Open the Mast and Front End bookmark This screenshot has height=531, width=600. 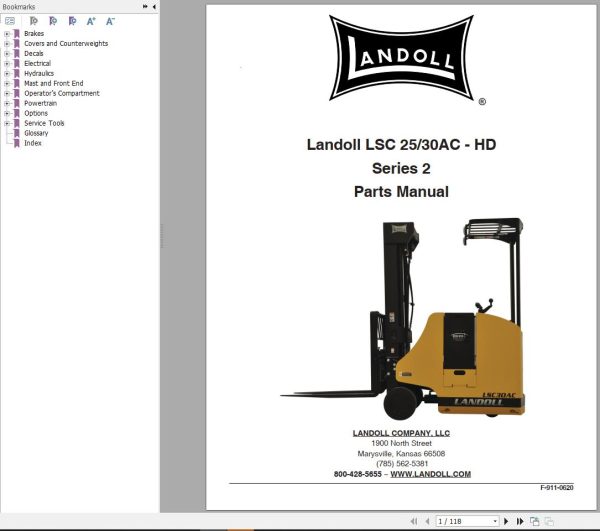point(54,83)
